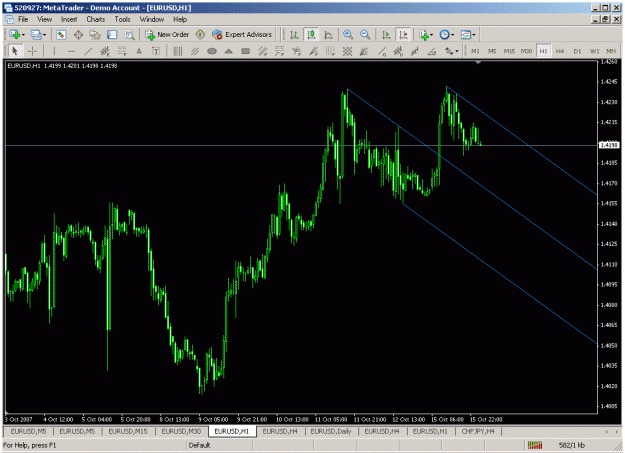Screen dimensions: 625x453
Task: Select the Gann grid tool
Action: pos(348,51)
